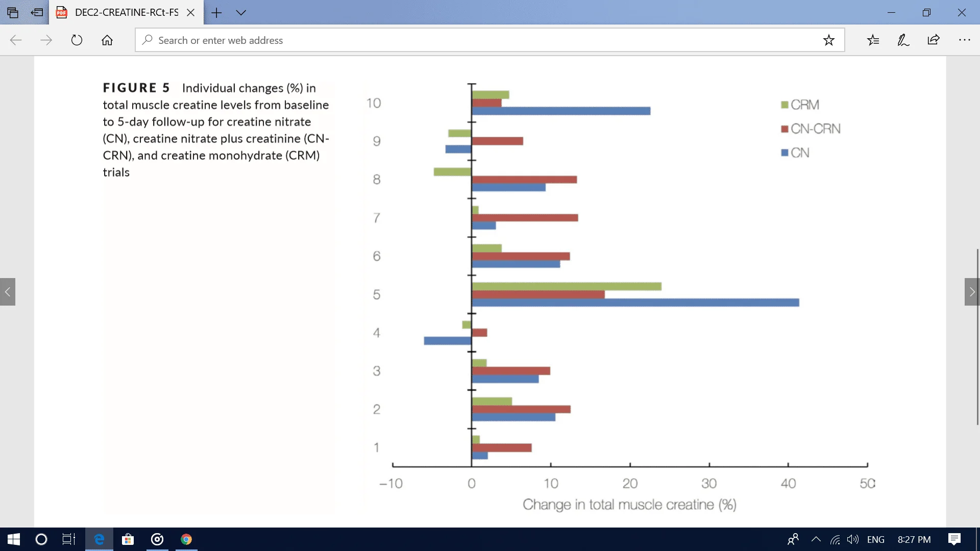Refresh the current page
The image size is (980, 551).
pos(77,40)
